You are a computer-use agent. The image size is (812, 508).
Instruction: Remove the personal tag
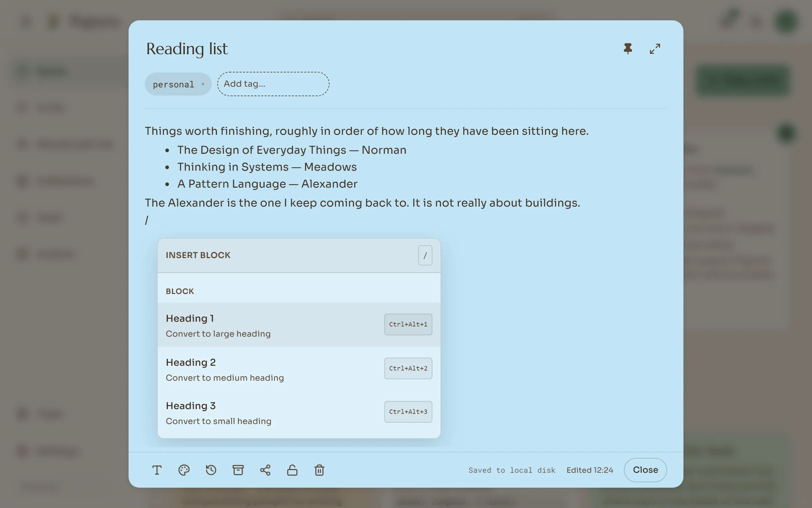203,84
